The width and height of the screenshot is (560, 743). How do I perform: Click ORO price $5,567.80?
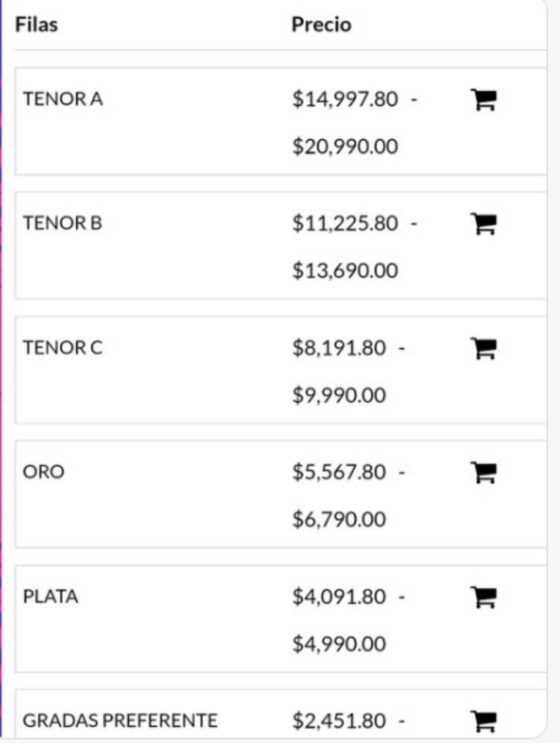click(x=339, y=472)
